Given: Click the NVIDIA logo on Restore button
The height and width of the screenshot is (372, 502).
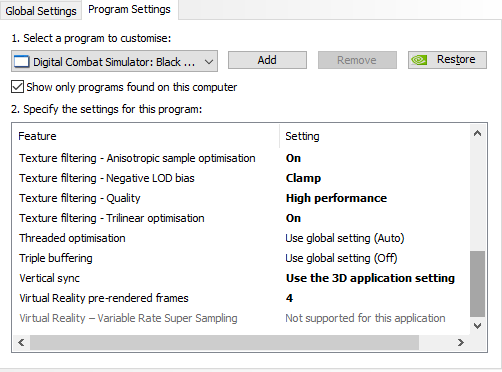Looking at the screenshot, I should click(x=419, y=60).
